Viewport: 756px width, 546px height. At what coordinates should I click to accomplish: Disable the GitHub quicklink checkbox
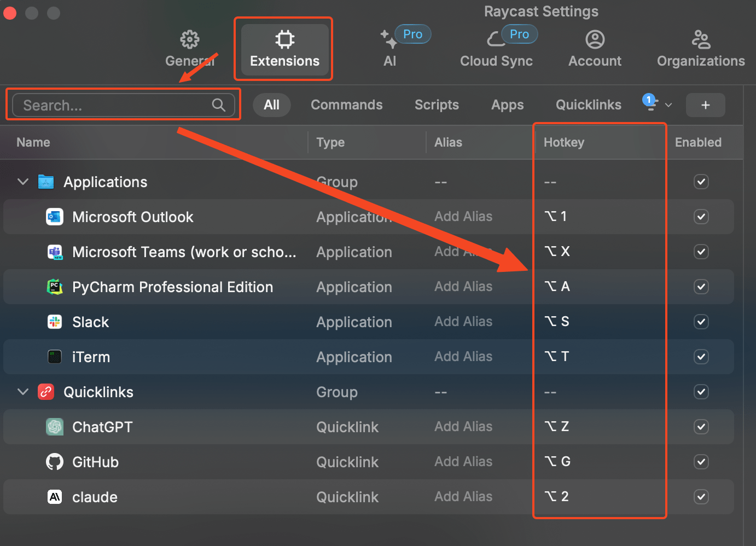pos(701,462)
